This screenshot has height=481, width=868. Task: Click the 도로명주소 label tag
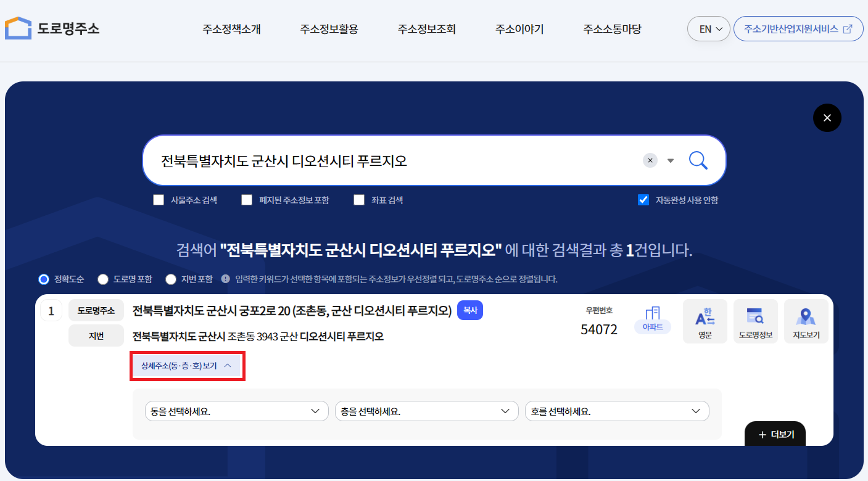[96, 311]
